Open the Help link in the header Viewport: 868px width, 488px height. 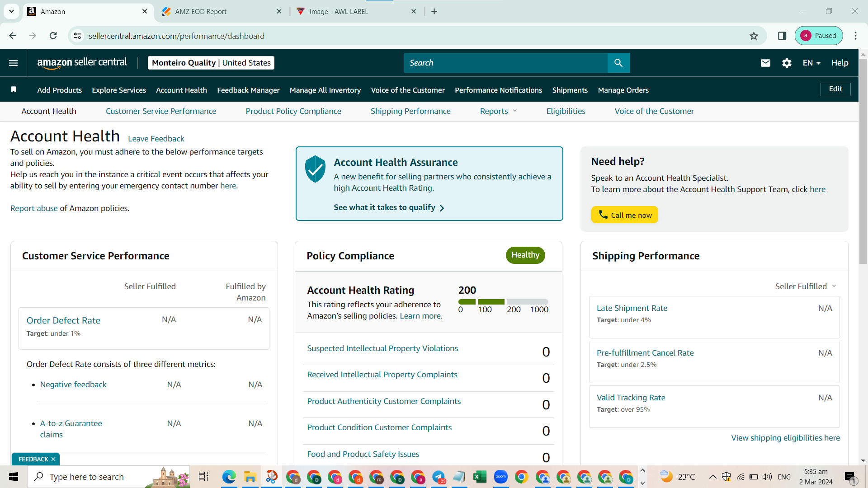[840, 63]
